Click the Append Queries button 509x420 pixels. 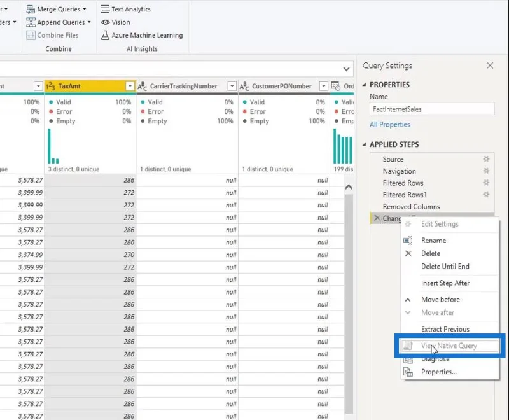tap(59, 22)
